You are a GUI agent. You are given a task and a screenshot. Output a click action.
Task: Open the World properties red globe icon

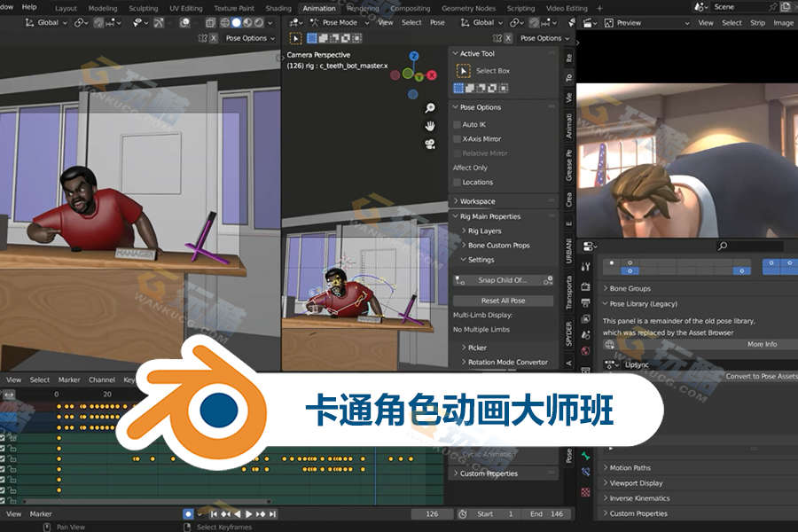coord(586,351)
